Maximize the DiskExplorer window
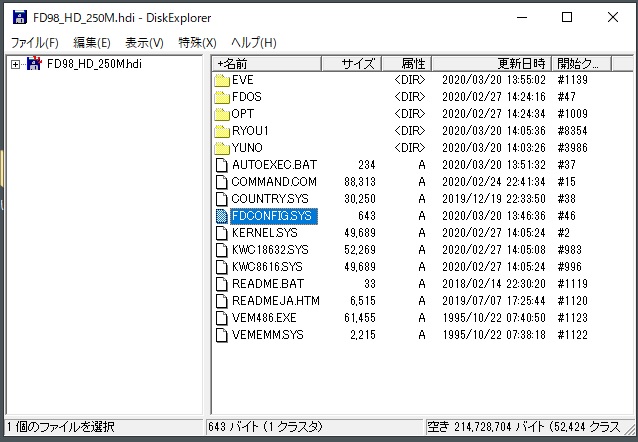 [x=567, y=18]
